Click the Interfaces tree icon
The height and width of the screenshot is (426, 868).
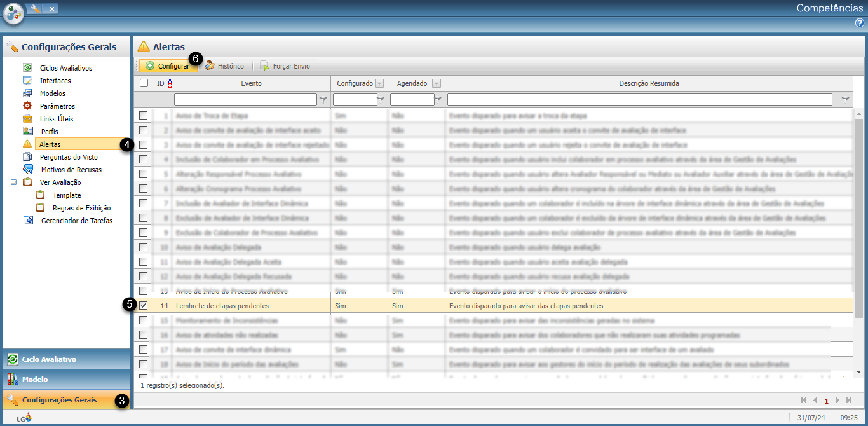pyautogui.click(x=27, y=80)
